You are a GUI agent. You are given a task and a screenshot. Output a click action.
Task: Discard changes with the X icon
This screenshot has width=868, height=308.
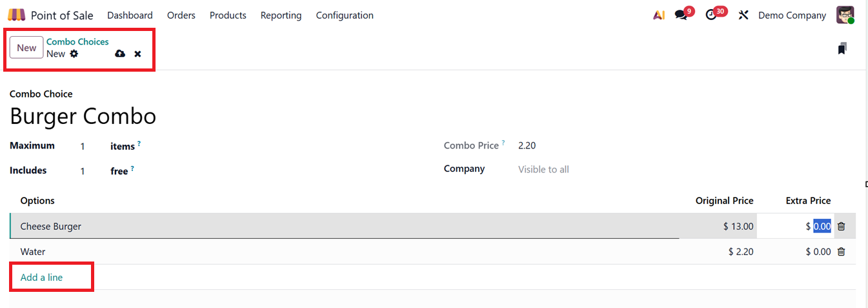point(137,54)
